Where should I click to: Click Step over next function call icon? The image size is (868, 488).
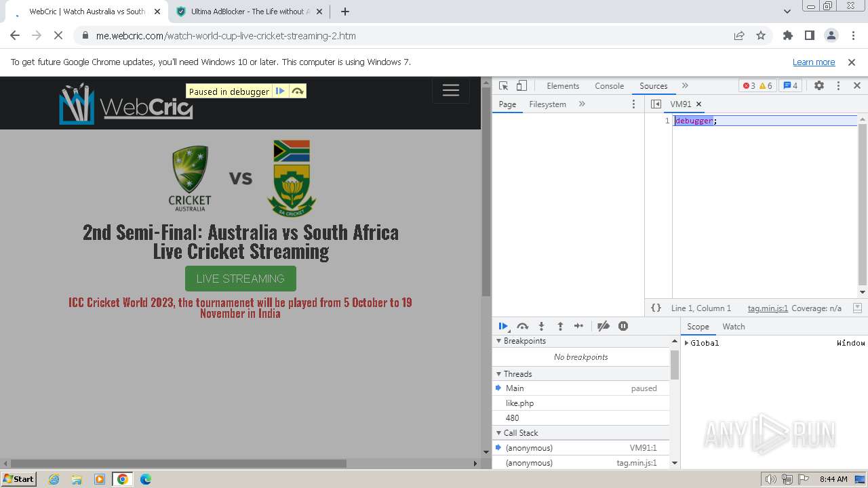coord(522,326)
